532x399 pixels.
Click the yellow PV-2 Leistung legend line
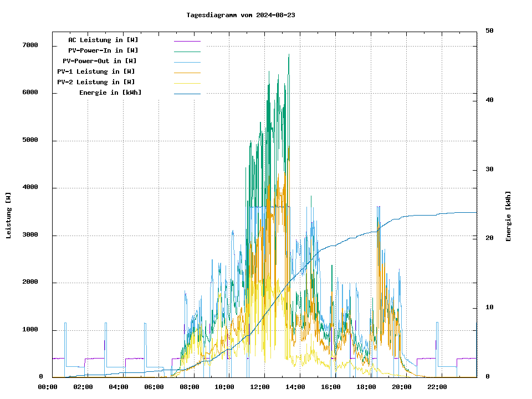click(187, 83)
